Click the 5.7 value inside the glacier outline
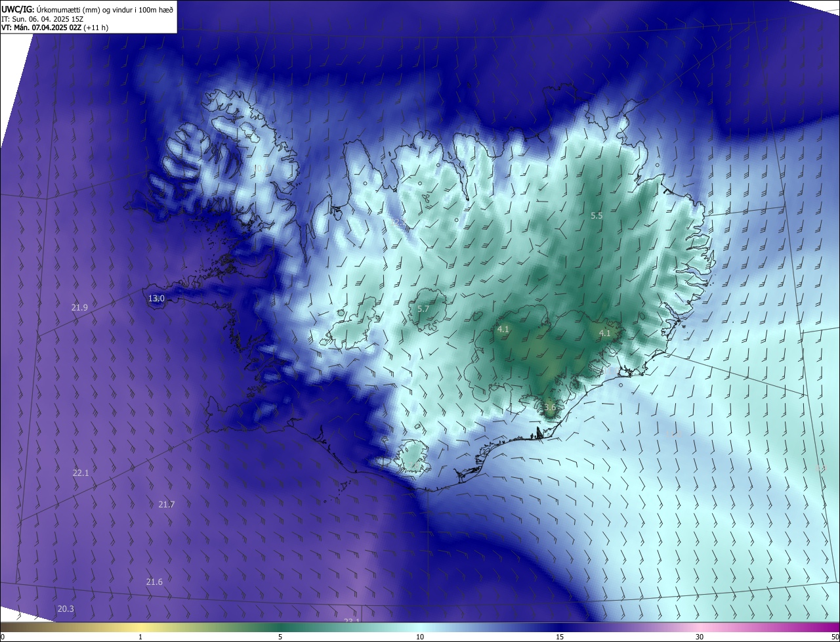This screenshot has width=840, height=642. click(x=423, y=309)
